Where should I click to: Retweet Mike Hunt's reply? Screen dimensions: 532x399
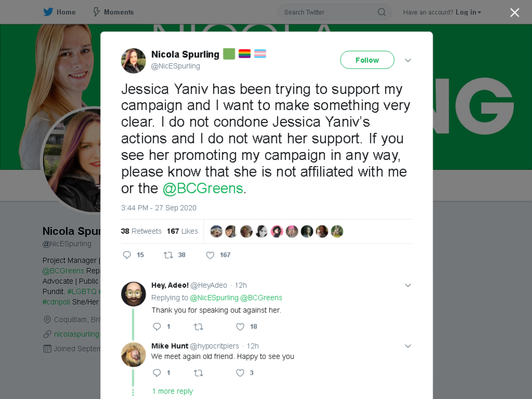(198, 373)
